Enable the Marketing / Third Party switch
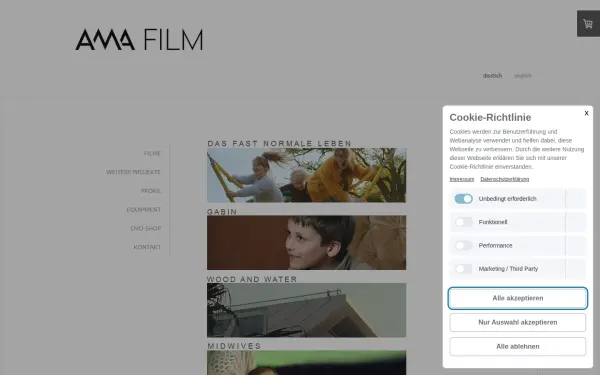 463,269
